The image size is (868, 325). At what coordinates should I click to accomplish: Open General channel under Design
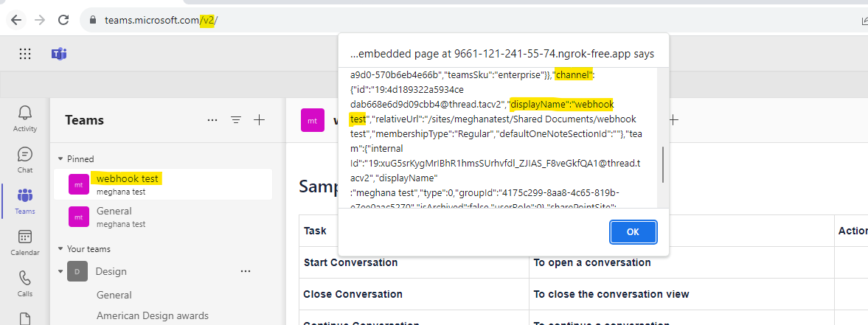(114, 295)
